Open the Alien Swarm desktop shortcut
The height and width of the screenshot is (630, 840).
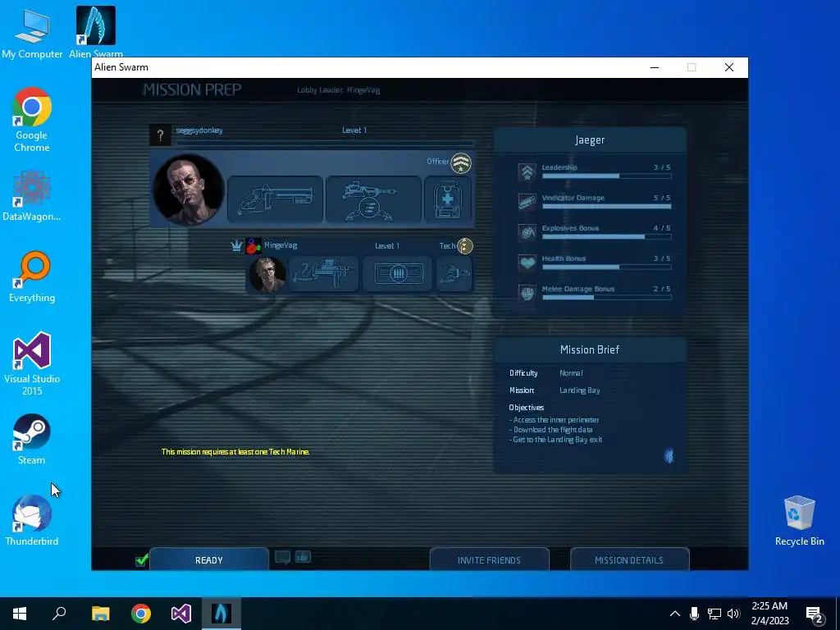[96, 32]
